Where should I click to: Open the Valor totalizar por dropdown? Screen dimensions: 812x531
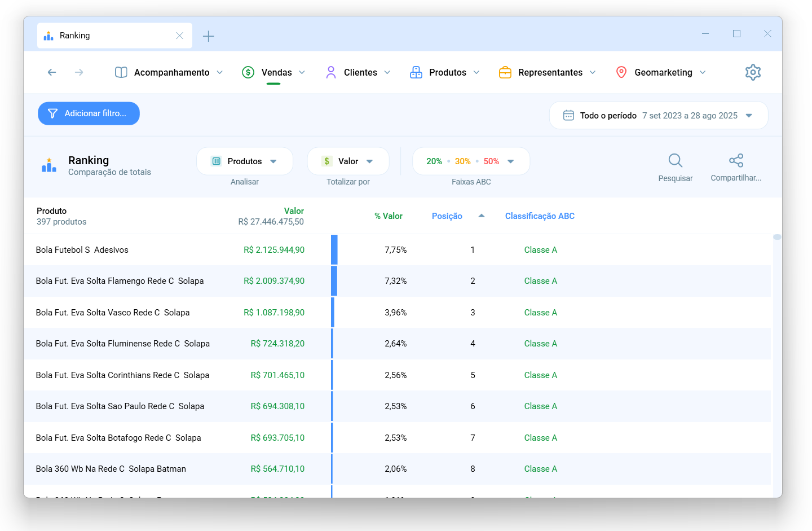click(x=348, y=161)
